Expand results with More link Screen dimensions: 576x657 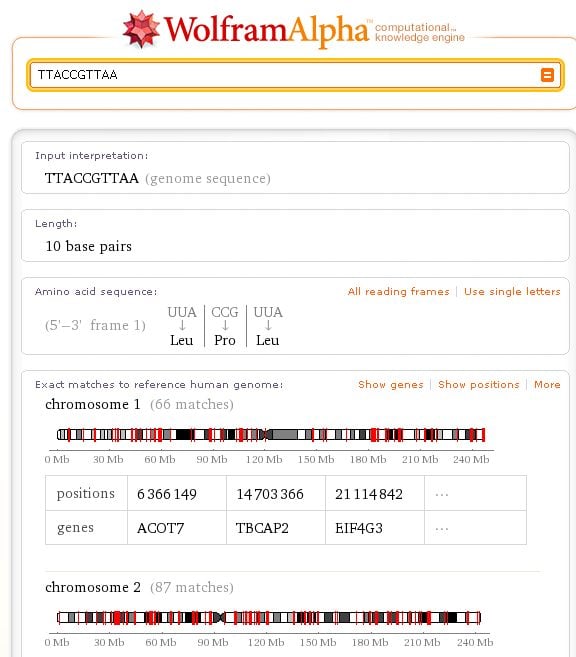(x=547, y=385)
